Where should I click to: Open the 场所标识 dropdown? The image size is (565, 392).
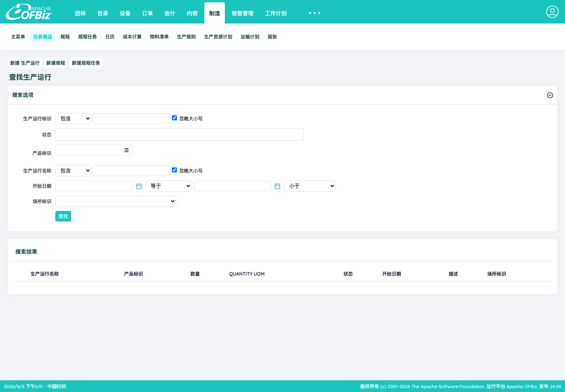(x=116, y=201)
